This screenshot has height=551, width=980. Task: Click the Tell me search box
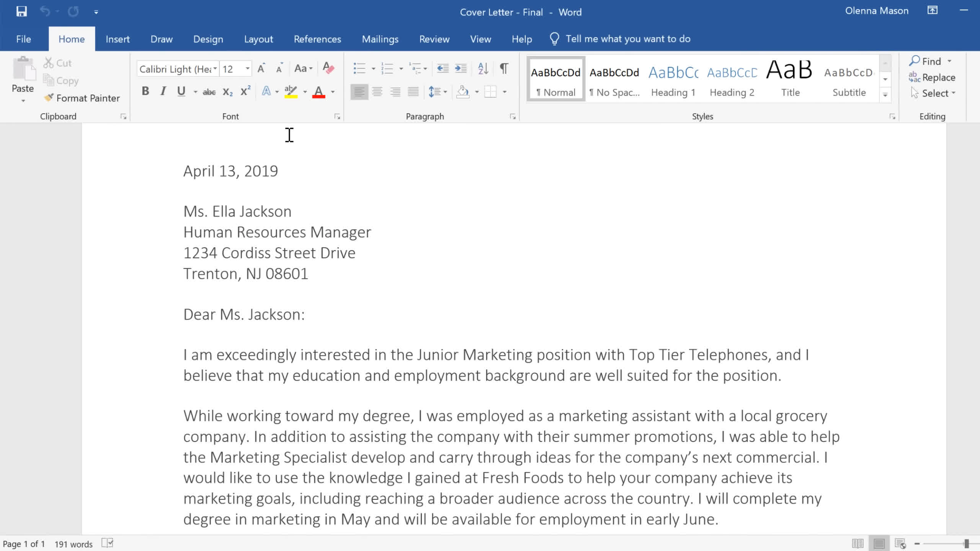click(628, 39)
